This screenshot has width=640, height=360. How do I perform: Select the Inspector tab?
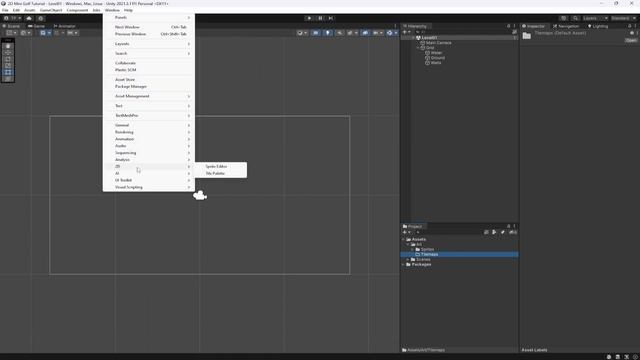point(533,26)
